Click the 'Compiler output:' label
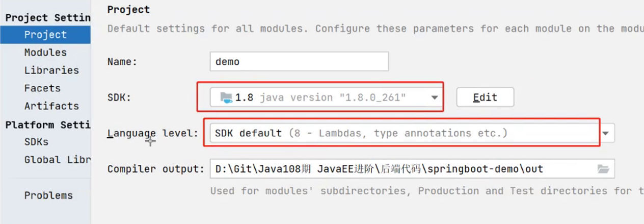Image resolution: width=644 pixels, height=224 pixels. point(156,169)
